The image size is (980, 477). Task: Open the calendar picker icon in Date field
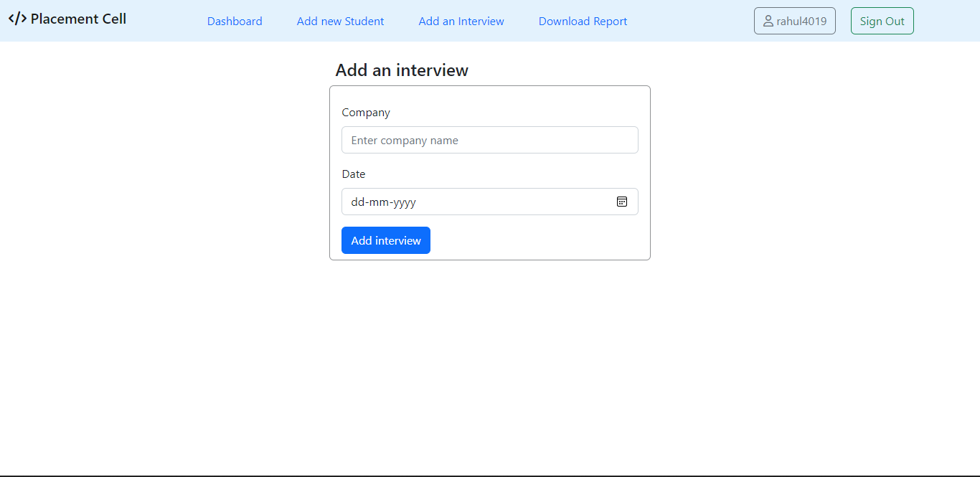622,202
